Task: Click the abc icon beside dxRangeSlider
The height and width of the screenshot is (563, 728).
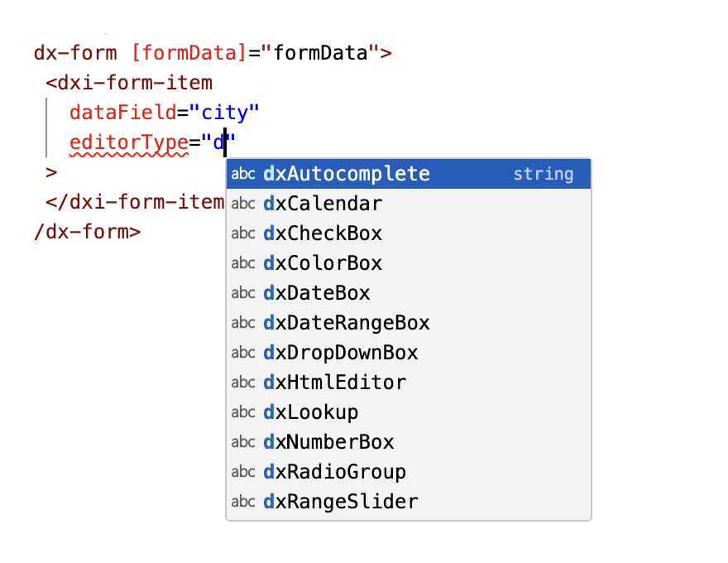Action: [x=243, y=502]
